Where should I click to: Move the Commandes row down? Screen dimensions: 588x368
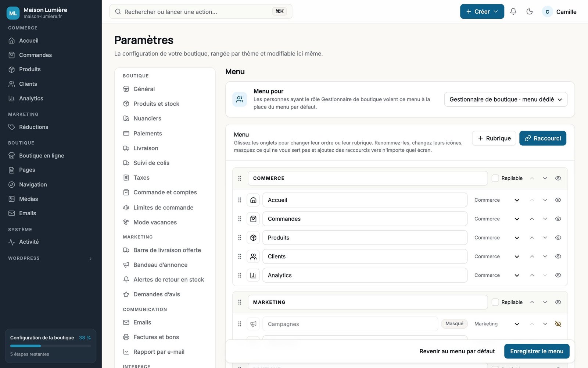pyautogui.click(x=545, y=219)
